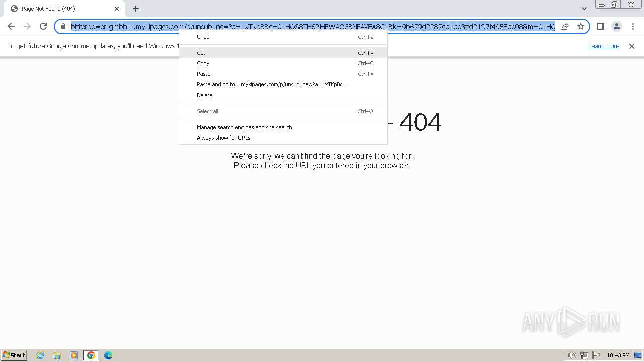Image resolution: width=644 pixels, height=362 pixels.
Task: Minimize the Chrome window
Action: tap(601, 5)
